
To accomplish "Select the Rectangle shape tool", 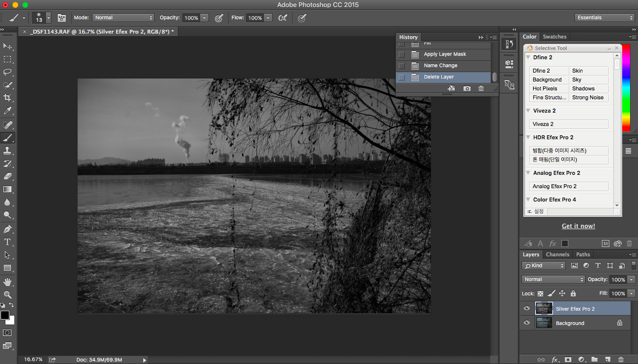I will [7, 268].
